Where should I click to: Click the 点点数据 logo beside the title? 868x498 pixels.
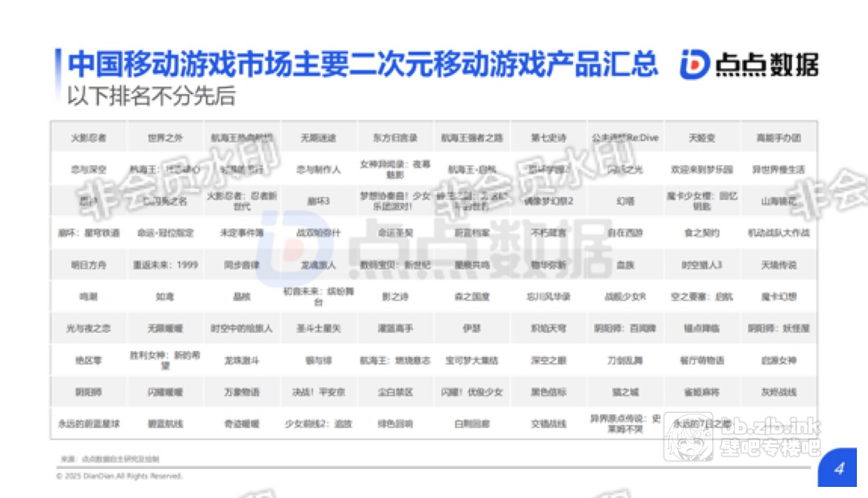pyautogui.click(x=749, y=64)
